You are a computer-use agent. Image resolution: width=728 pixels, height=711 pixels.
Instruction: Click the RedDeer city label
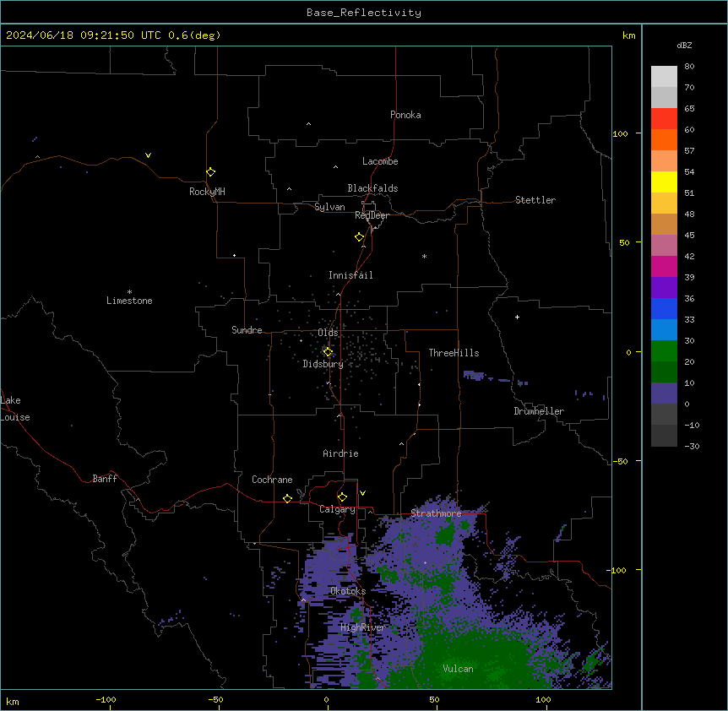click(x=372, y=215)
